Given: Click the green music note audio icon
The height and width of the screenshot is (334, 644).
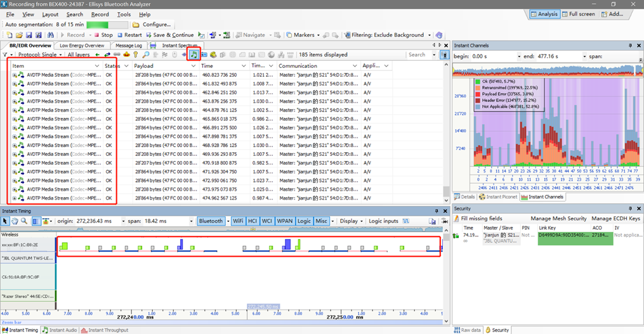Looking at the screenshot, I should 194,55.
